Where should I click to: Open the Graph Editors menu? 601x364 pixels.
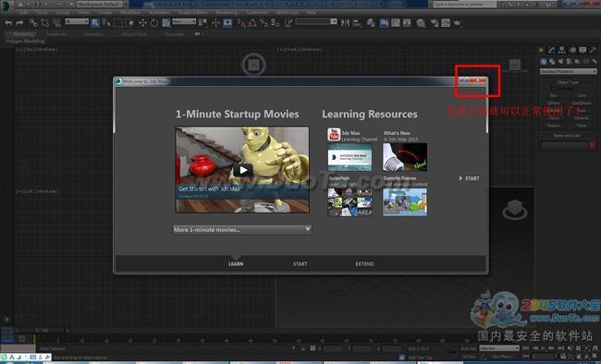tap(193, 12)
